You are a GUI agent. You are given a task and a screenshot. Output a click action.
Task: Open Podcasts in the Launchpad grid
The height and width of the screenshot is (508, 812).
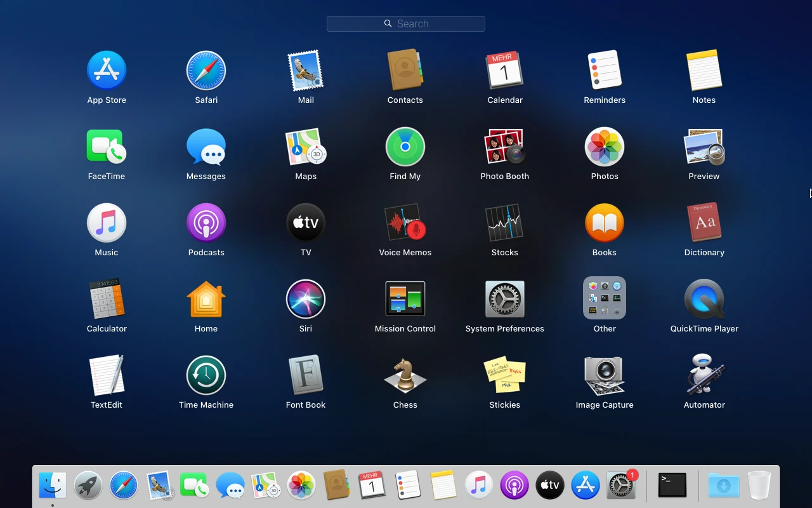pyautogui.click(x=206, y=223)
